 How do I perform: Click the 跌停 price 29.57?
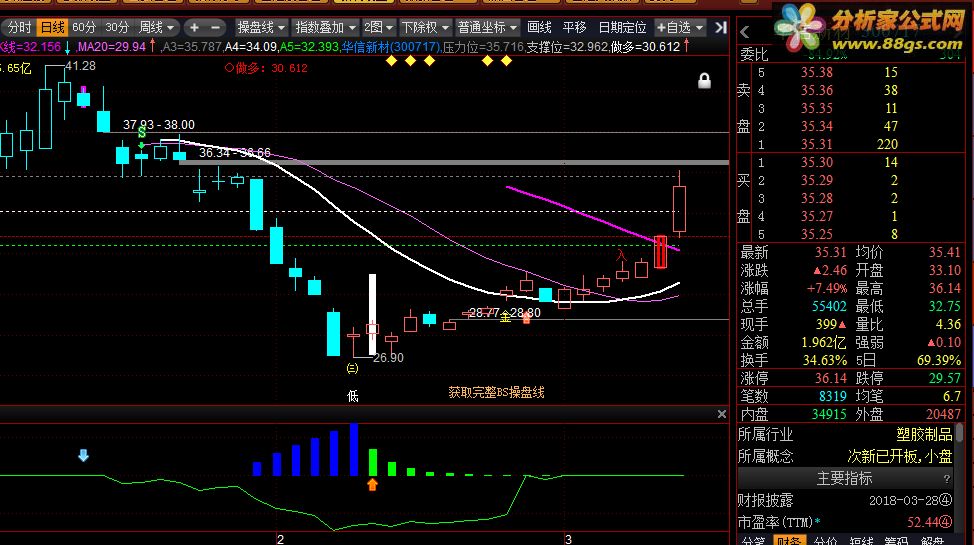[944, 378]
